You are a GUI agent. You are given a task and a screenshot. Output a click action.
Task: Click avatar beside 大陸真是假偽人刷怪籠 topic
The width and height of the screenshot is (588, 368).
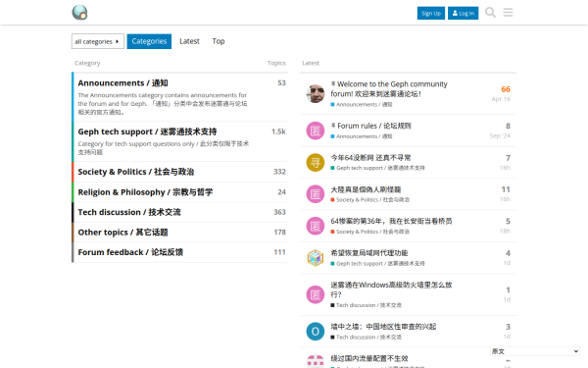pos(315,194)
